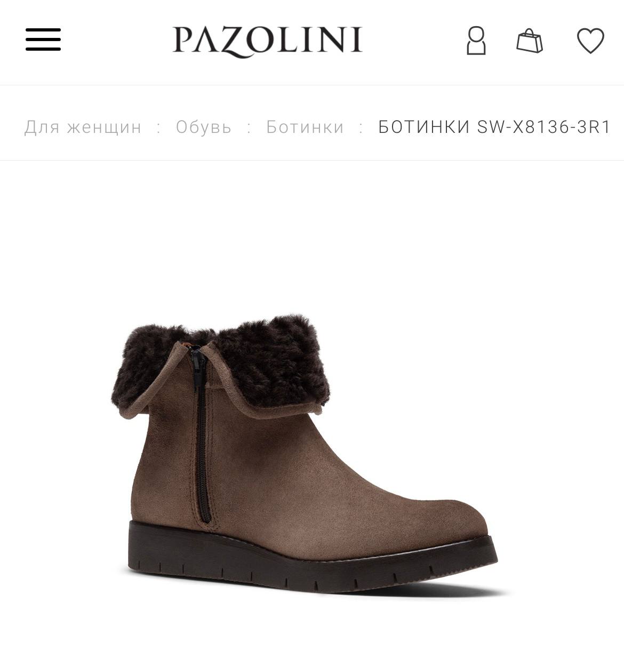Image resolution: width=624 pixels, height=672 pixels.
Task: Click the handle of the bag icon
Action: (529, 33)
